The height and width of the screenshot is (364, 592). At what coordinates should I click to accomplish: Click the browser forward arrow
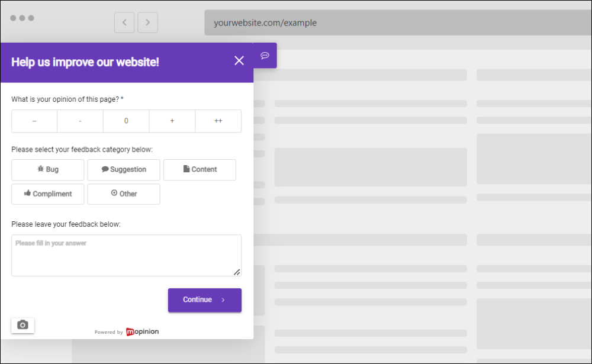point(147,22)
